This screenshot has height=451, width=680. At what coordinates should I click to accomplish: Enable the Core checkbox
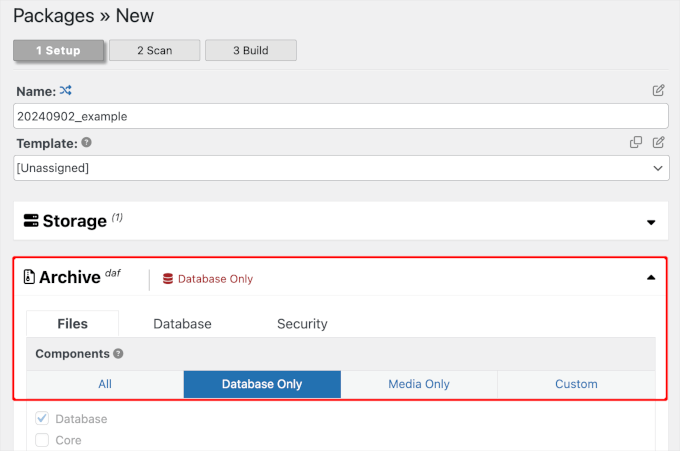(x=42, y=440)
